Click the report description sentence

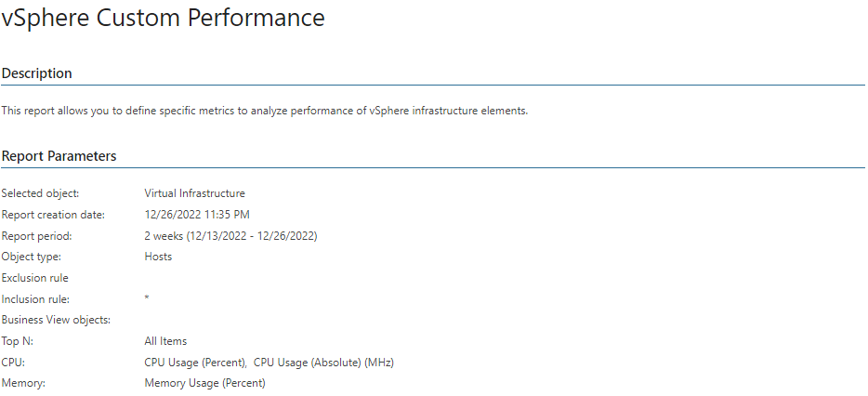tap(265, 111)
